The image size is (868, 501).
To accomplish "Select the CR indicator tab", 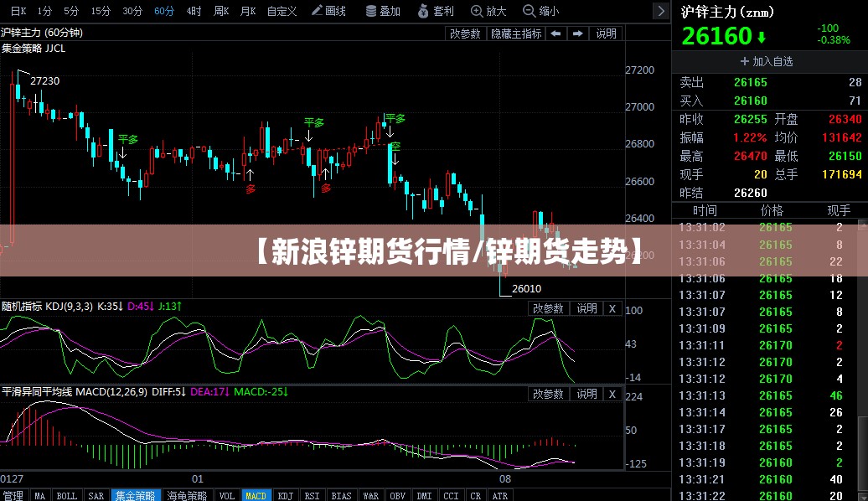I will pyautogui.click(x=476, y=495).
